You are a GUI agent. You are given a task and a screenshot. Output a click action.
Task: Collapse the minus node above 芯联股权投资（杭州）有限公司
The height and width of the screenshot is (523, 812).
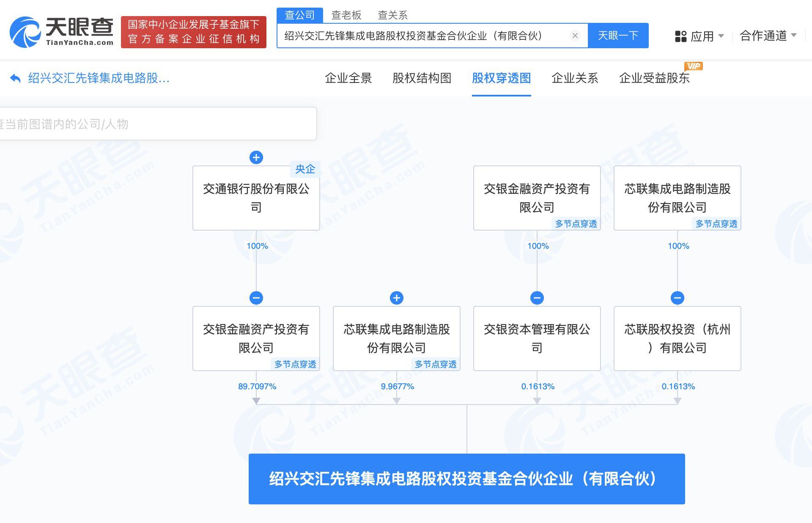point(678,297)
